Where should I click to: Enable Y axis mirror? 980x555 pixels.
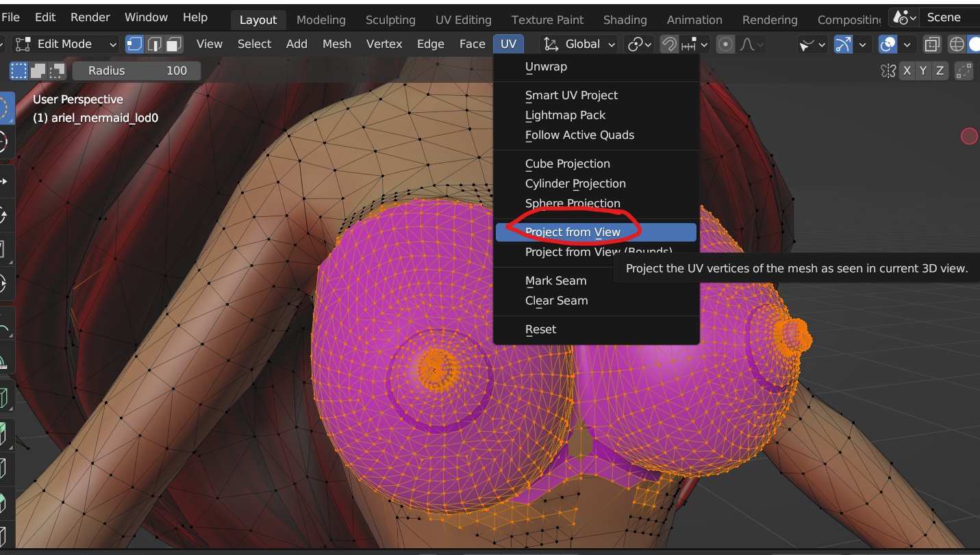924,70
